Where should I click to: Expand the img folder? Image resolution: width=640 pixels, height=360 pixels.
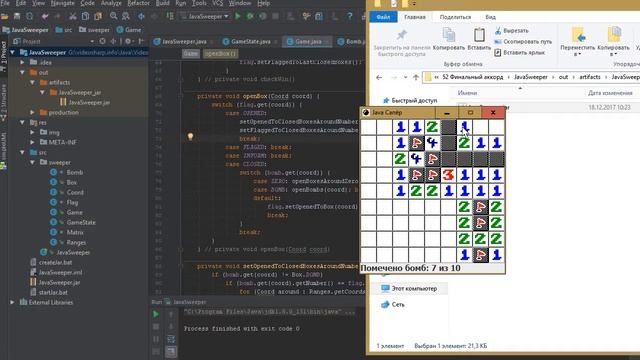[33, 132]
